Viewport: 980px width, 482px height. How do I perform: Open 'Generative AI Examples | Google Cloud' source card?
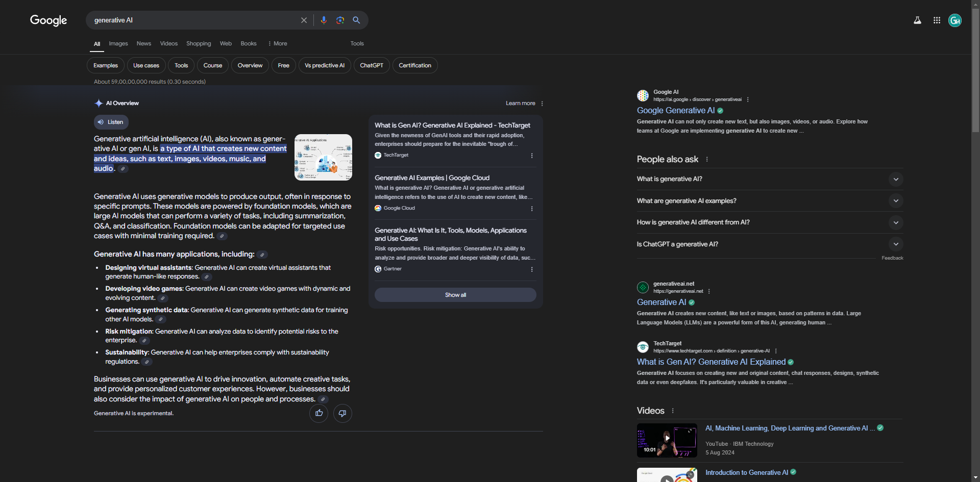pyautogui.click(x=432, y=178)
